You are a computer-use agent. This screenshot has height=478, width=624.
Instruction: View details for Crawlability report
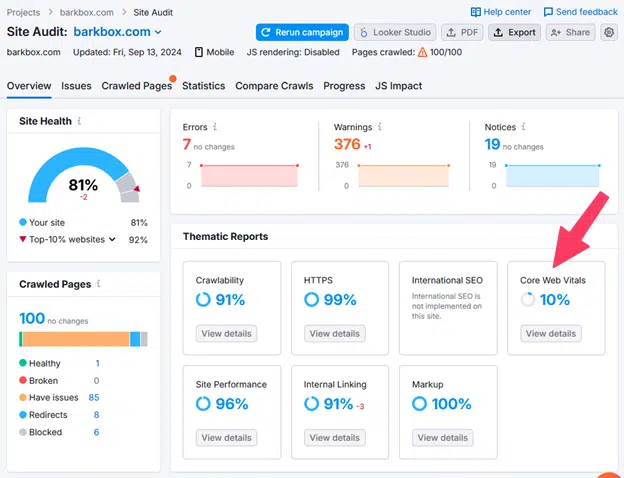[x=226, y=334]
